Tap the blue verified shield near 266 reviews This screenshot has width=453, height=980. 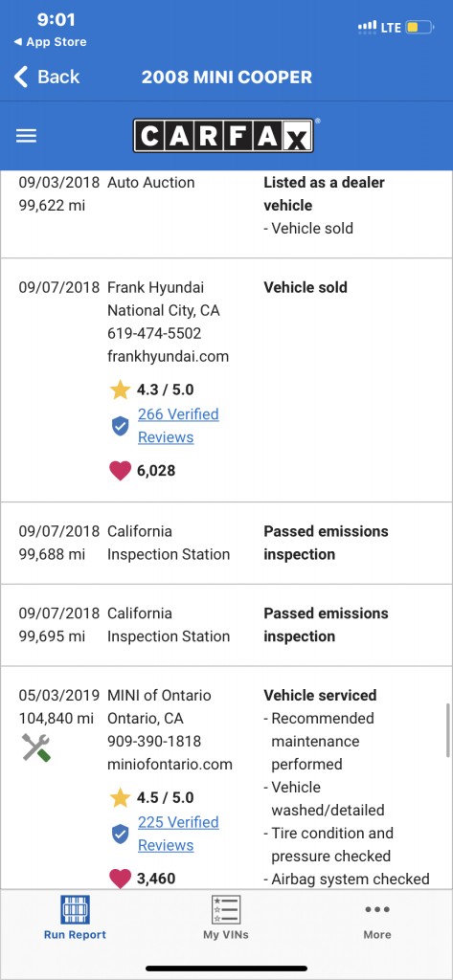(120, 426)
